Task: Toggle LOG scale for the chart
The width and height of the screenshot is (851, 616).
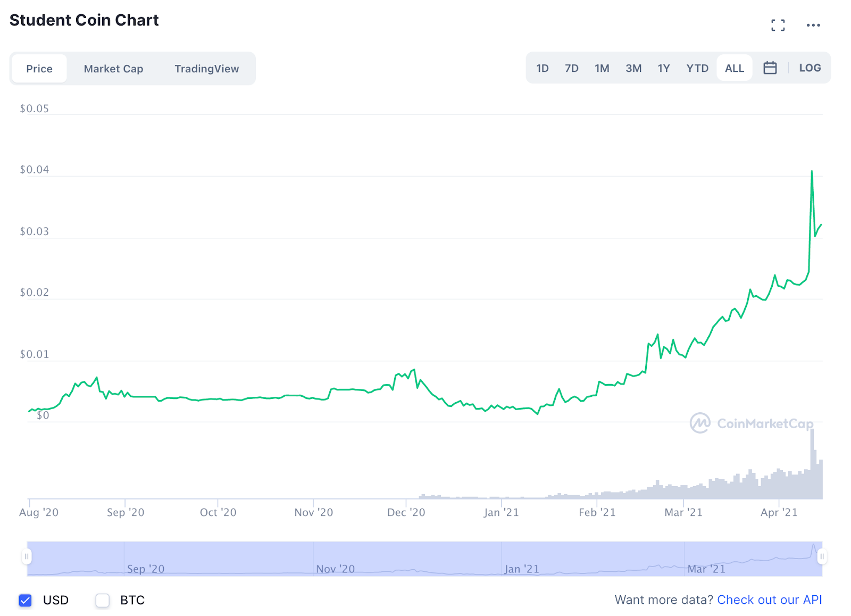Action: point(809,68)
